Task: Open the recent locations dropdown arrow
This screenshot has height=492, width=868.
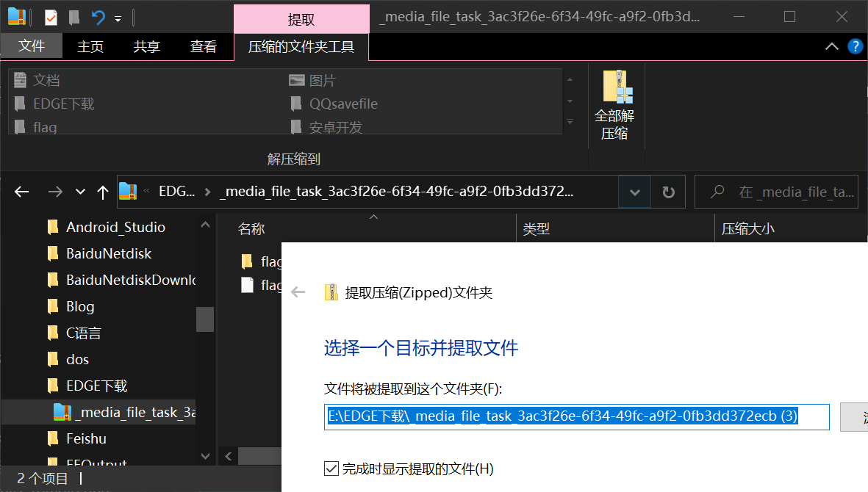Action: click(x=80, y=192)
